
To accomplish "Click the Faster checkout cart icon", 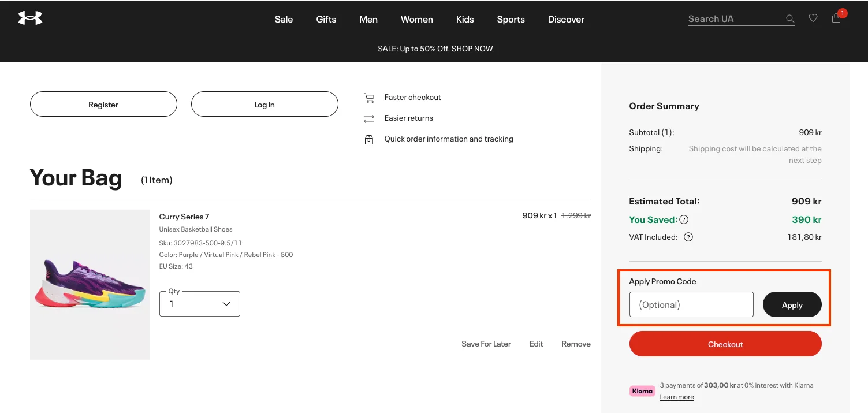I will click(x=368, y=98).
